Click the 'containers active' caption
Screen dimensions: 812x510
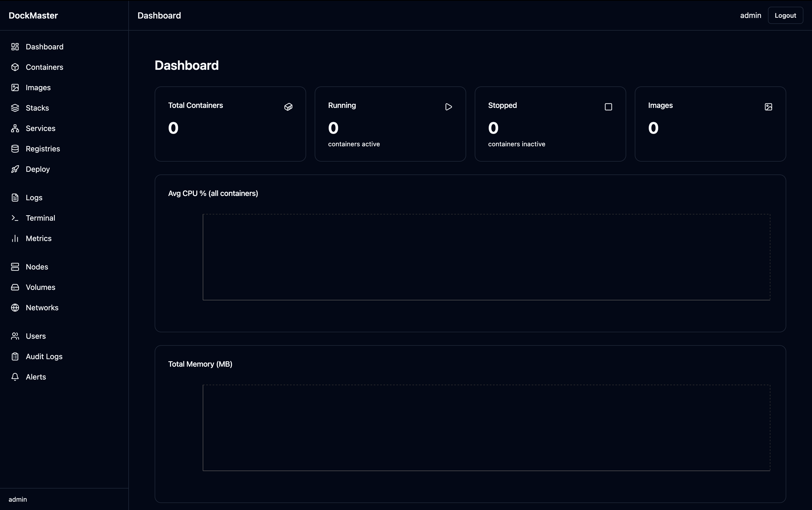tap(354, 144)
